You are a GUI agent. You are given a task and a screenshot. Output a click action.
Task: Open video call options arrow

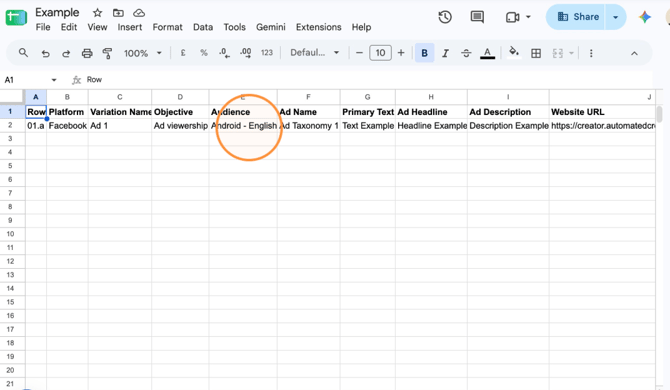[528, 17]
